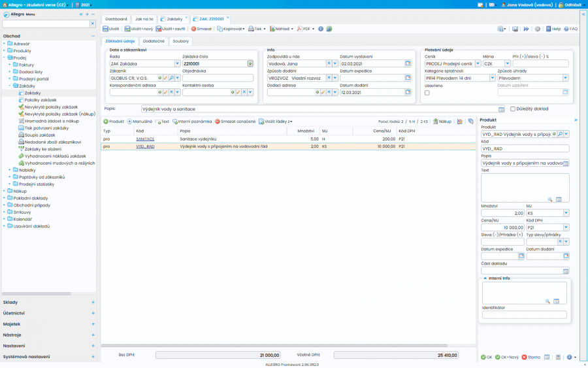The image size is (588, 368).
Task: Click the Nákup icon above the items grid
Action: 435,122
